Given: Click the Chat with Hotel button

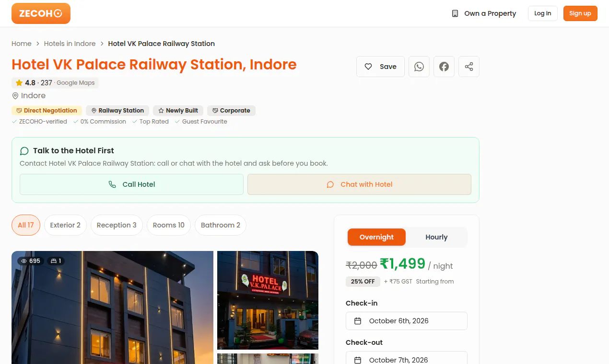Looking at the screenshot, I should (359, 184).
